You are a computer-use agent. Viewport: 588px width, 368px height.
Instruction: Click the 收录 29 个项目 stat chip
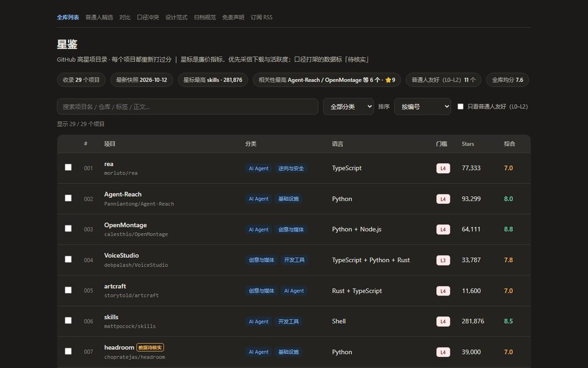click(81, 80)
